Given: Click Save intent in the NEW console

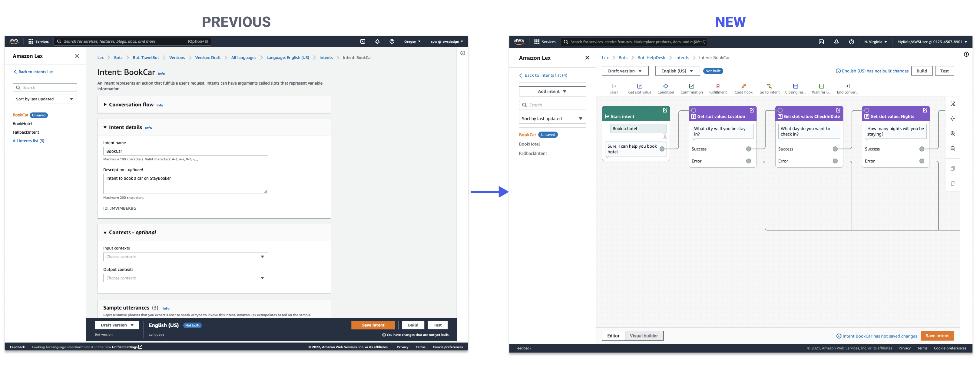Looking at the screenshot, I should pyautogui.click(x=937, y=336).
